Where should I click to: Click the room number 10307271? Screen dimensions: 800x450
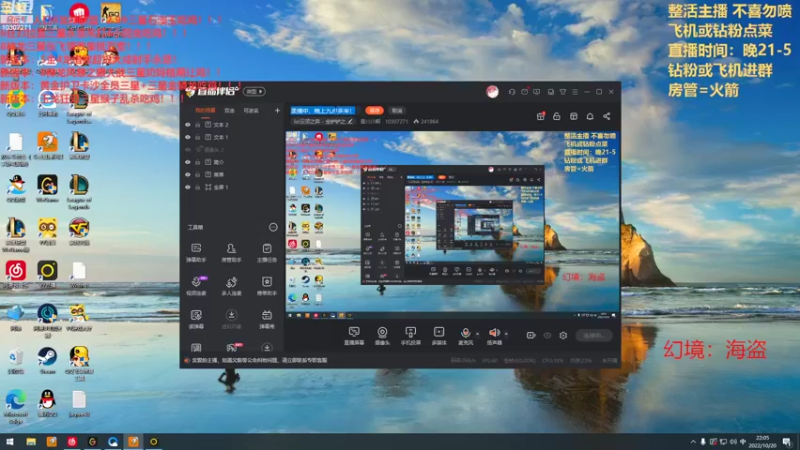[x=396, y=121]
